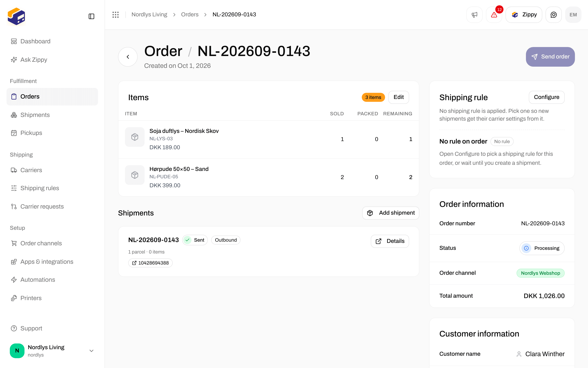The image size is (588, 368).
Task: Open the Zippy assistant button
Action: (524, 15)
